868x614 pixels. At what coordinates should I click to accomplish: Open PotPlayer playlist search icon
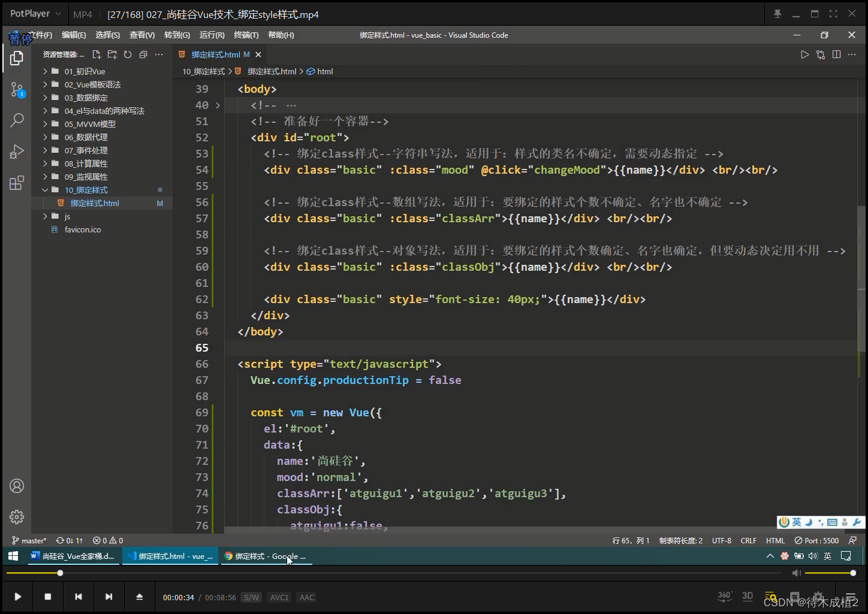[771, 597]
